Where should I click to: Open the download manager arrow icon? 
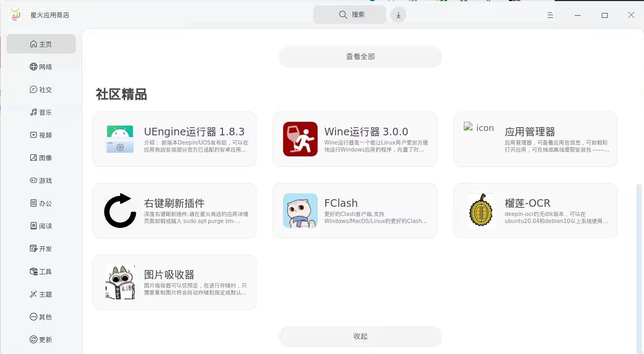398,15
